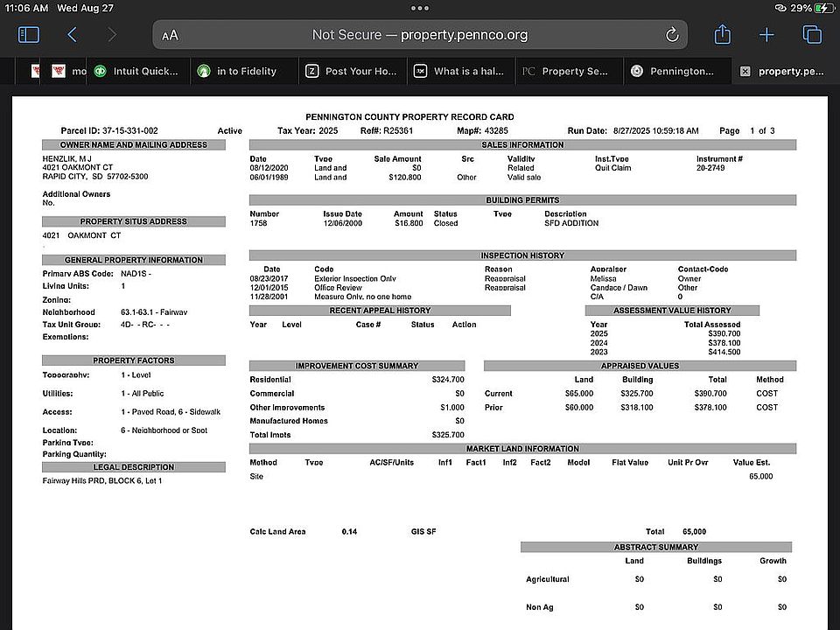The height and width of the screenshot is (630, 840).
Task: Reload the property record page
Action: pyautogui.click(x=671, y=35)
